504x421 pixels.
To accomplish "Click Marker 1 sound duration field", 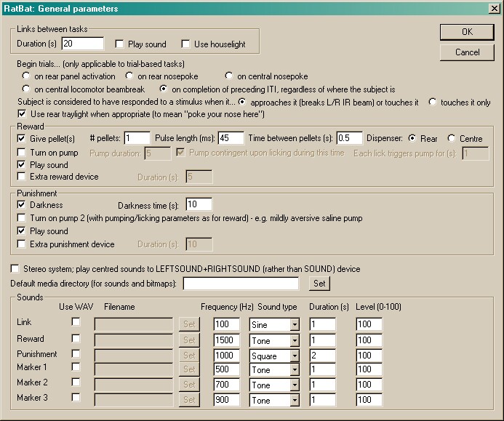I will [x=322, y=369].
